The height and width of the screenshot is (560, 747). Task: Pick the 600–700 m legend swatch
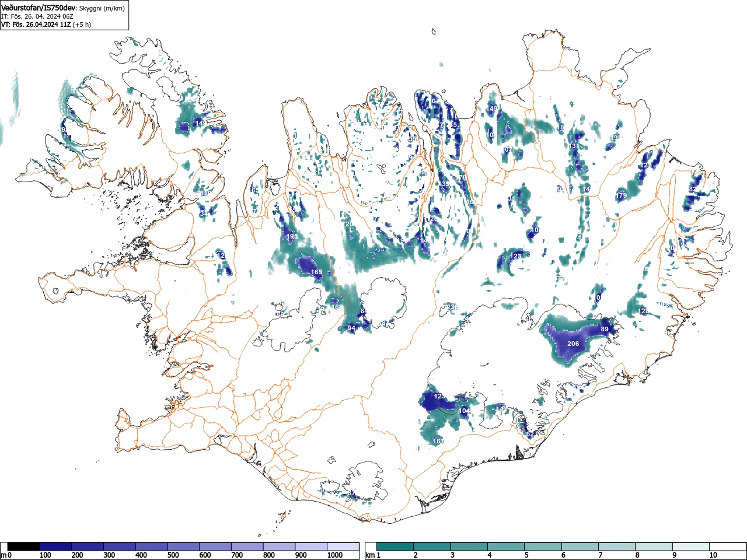click(215, 547)
